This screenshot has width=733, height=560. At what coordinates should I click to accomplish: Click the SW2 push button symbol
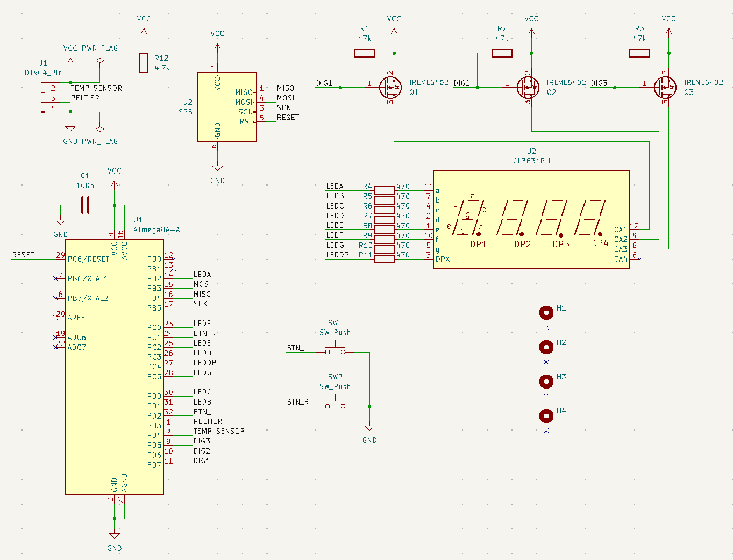(335, 403)
